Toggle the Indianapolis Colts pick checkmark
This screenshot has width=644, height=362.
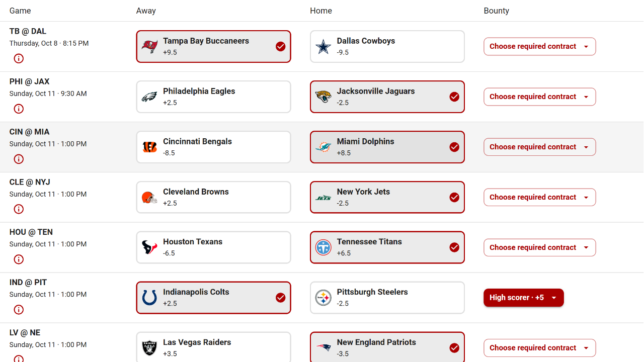coord(281,298)
